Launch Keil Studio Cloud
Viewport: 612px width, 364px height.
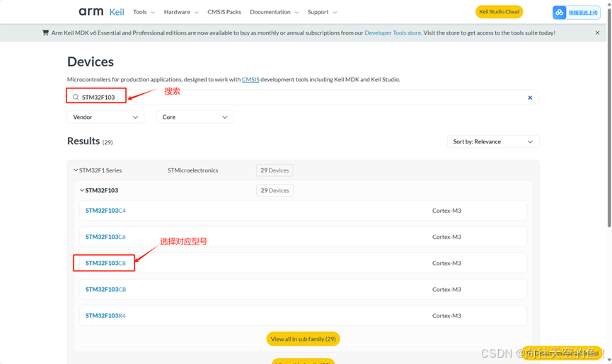pos(499,12)
